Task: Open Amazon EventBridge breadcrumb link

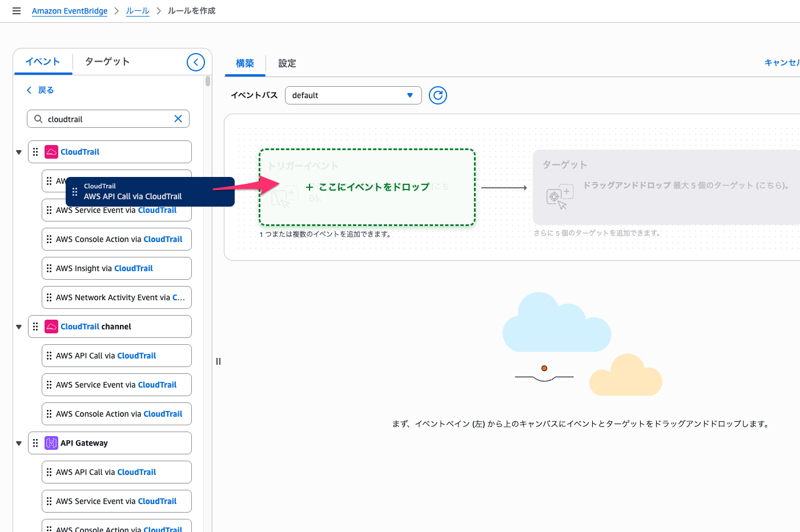Action: point(70,11)
